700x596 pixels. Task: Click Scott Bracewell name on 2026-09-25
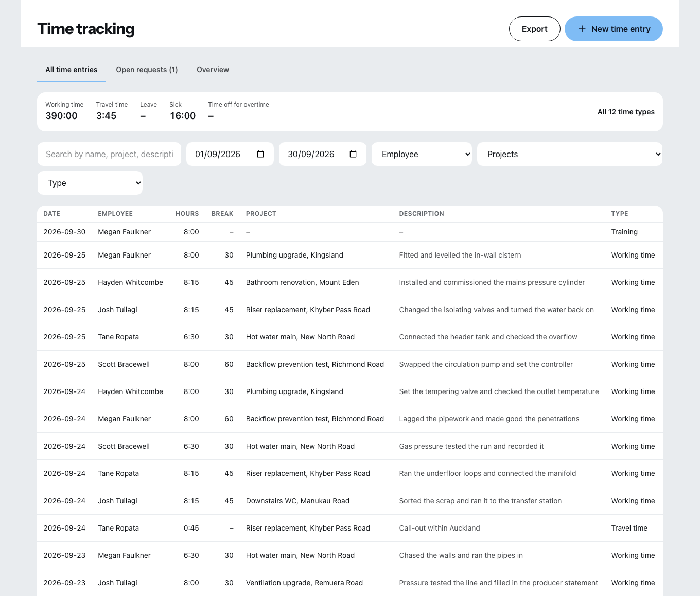(x=124, y=364)
